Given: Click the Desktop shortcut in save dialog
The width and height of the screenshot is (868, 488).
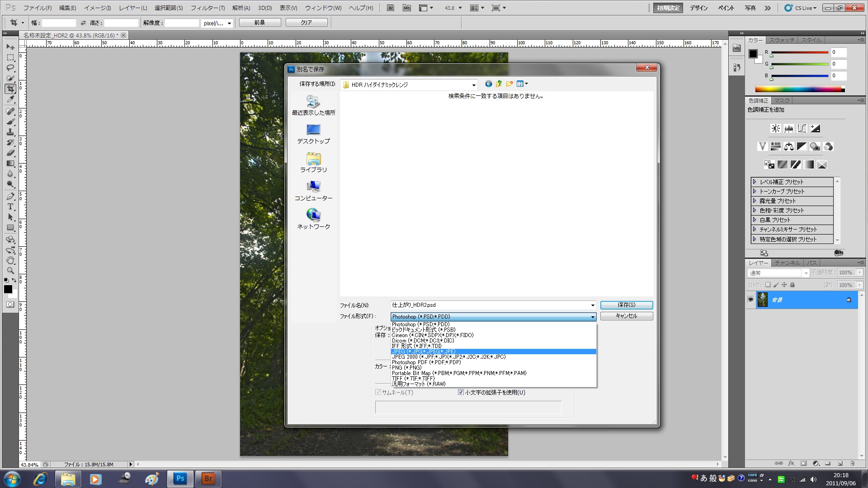Looking at the screenshot, I should pos(313,134).
